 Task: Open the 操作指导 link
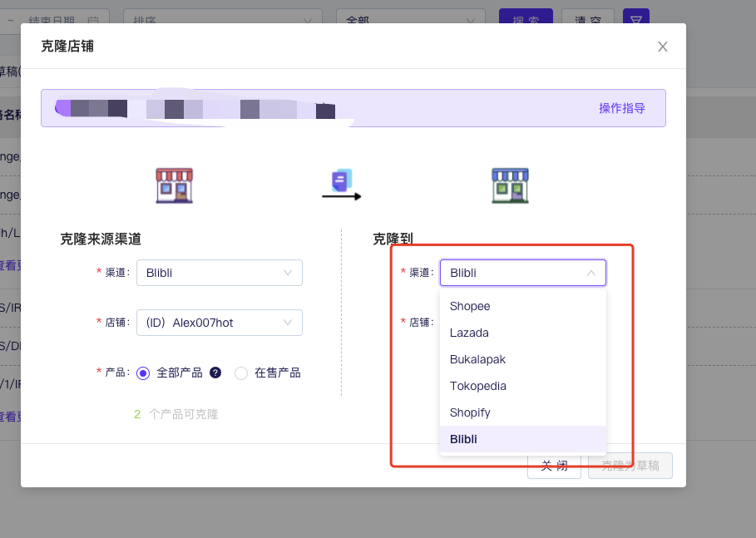(621, 108)
